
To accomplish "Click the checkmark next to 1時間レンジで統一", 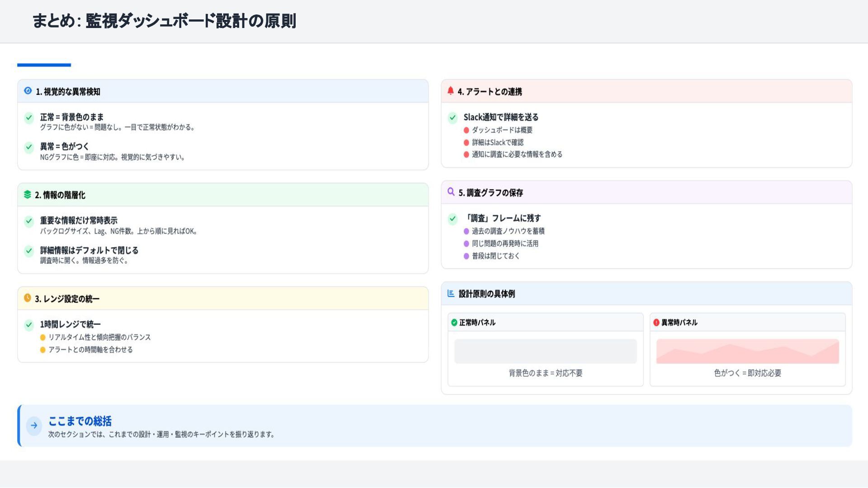I will (29, 325).
